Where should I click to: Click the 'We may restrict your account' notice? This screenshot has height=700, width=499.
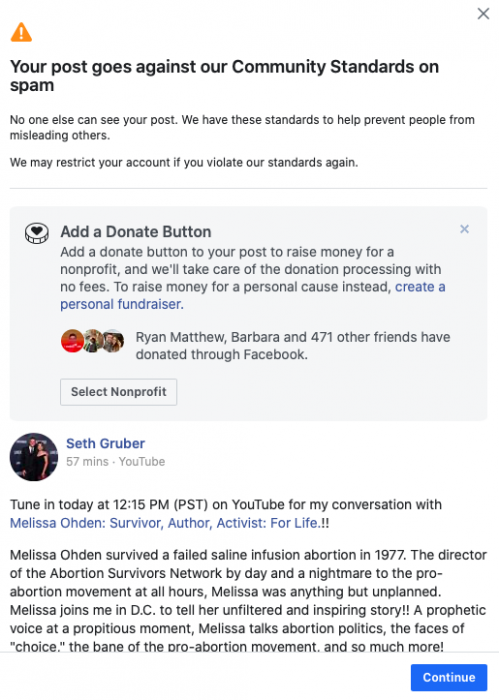click(184, 162)
